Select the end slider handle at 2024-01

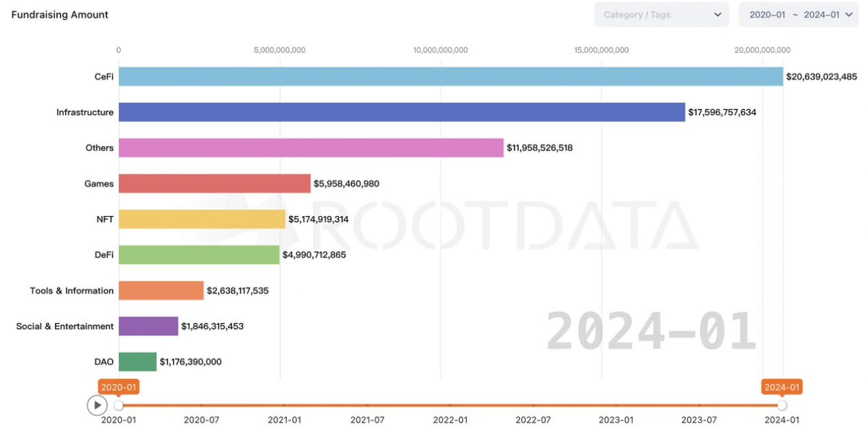pyautogui.click(x=782, y=405)
